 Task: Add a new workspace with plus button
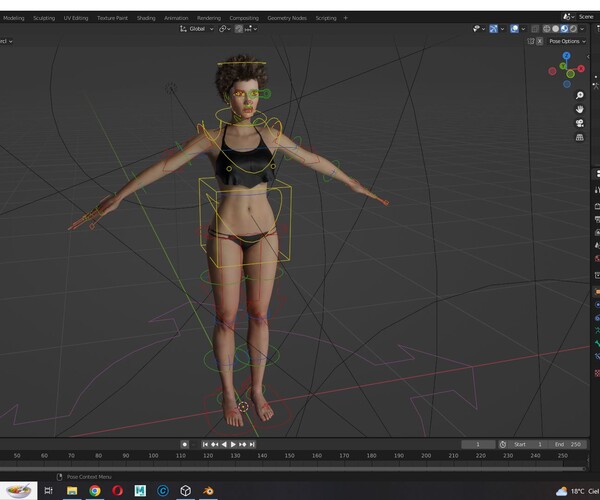[346, 18]
